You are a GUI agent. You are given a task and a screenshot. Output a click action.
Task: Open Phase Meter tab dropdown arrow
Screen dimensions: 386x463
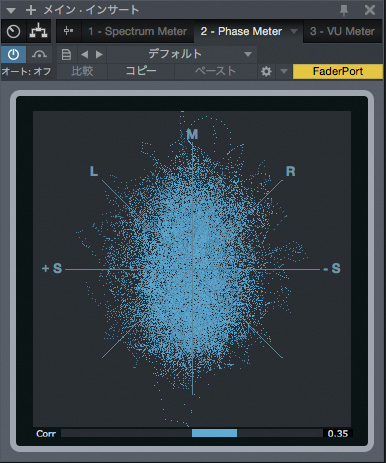click(294, 31)
